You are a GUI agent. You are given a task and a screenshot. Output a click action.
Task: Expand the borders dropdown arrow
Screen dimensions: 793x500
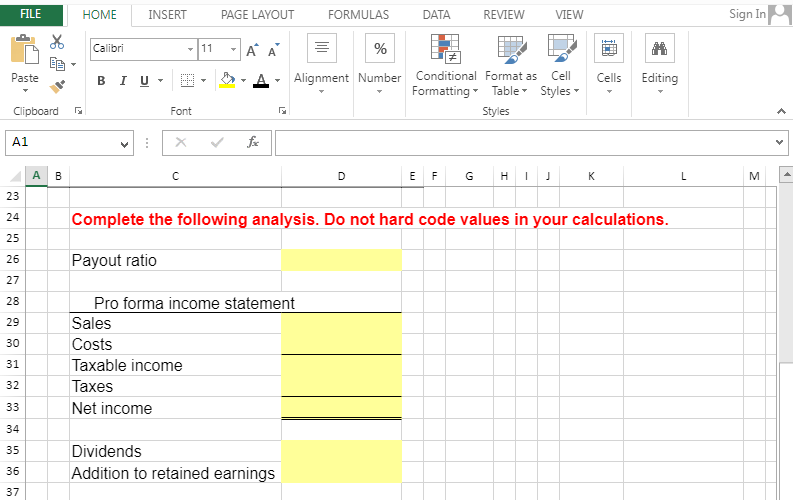[203, 80]
